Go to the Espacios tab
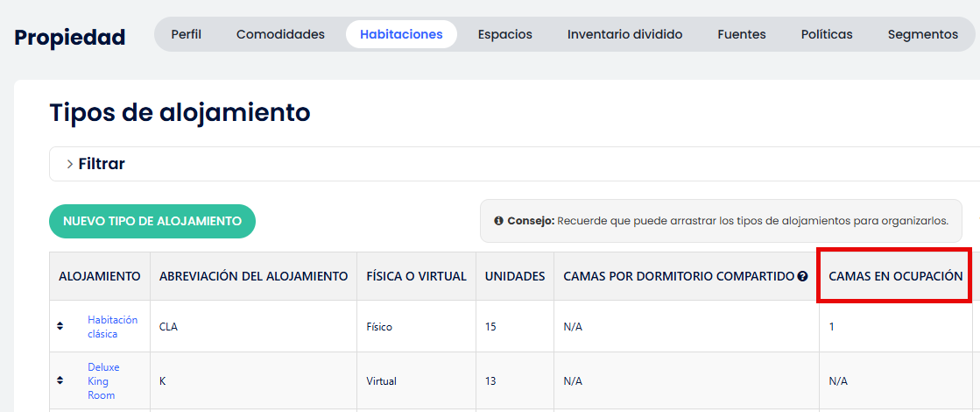Screen dimensions: 980x412 (x=504, y=34)
